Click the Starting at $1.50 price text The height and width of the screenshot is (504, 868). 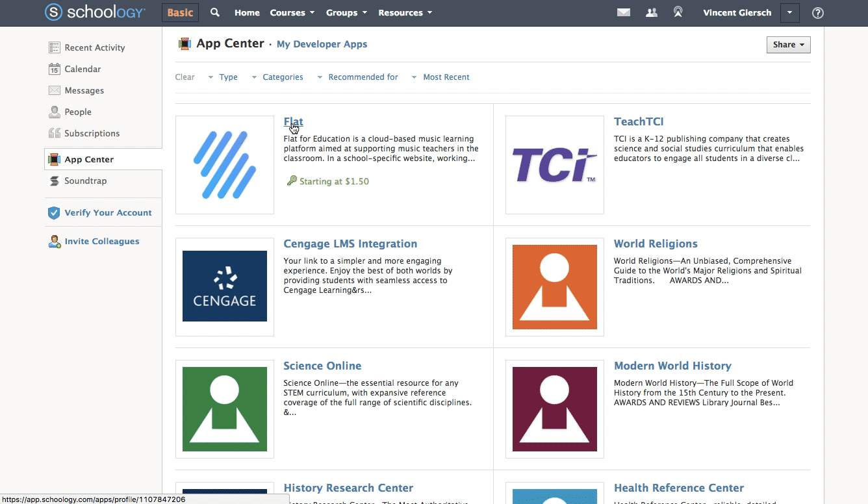click(x=334, y=181)
